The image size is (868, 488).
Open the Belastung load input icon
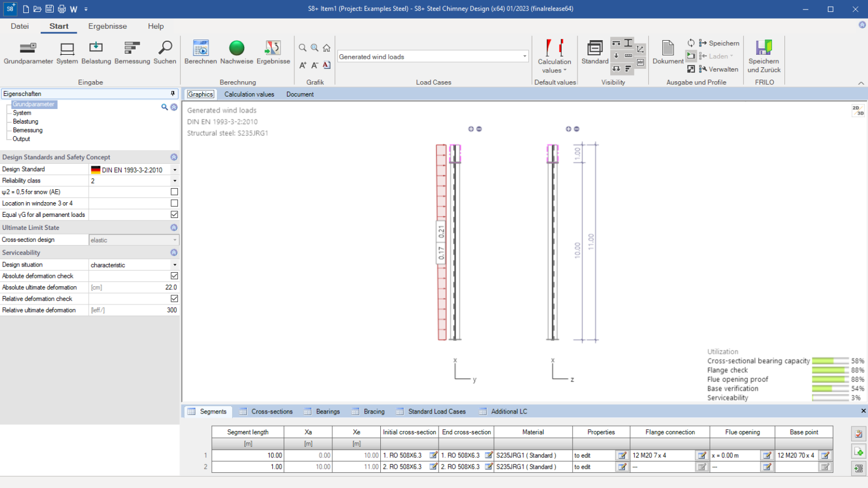coord(96,49)
